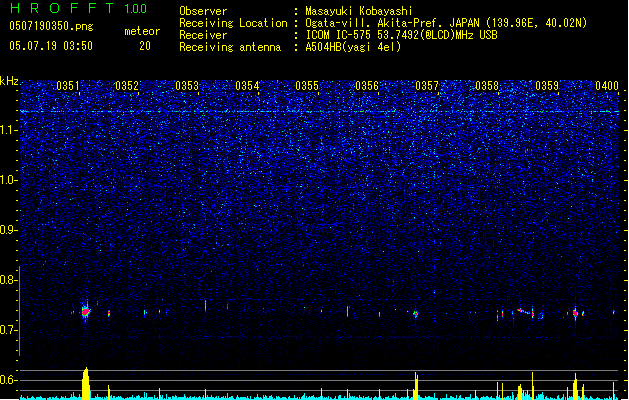Click the yellow power peak just before 0357
Screen dimensions: 629x400
click(416, 385)
